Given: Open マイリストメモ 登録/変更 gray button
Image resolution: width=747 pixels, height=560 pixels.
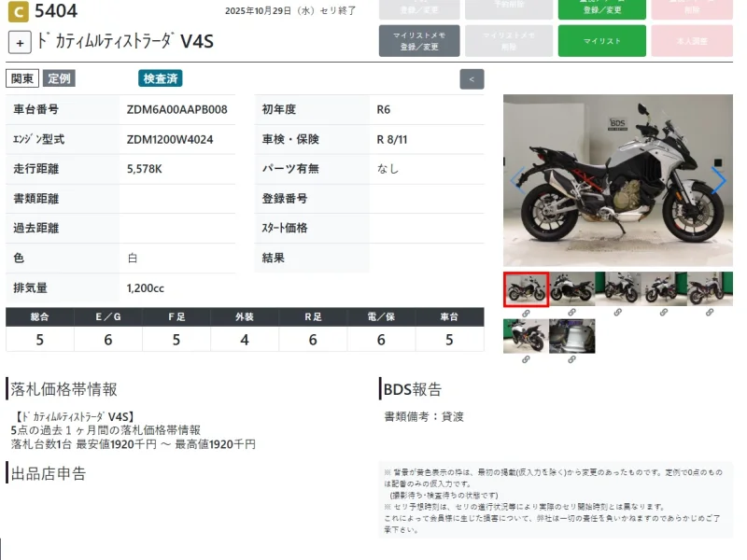Looking at the screenshot, I should click(x=419, y=41).
